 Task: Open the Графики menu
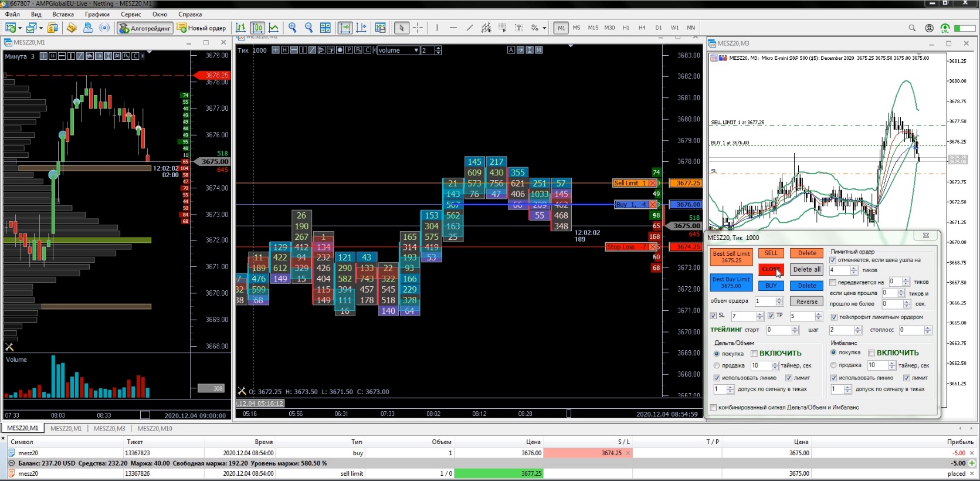point(97,14)
